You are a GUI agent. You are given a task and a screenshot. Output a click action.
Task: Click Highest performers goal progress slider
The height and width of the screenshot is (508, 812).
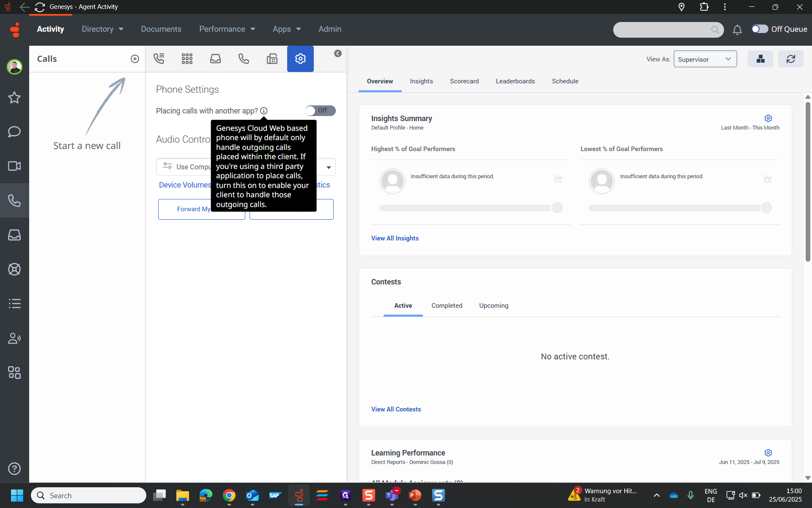coord(471,208)
